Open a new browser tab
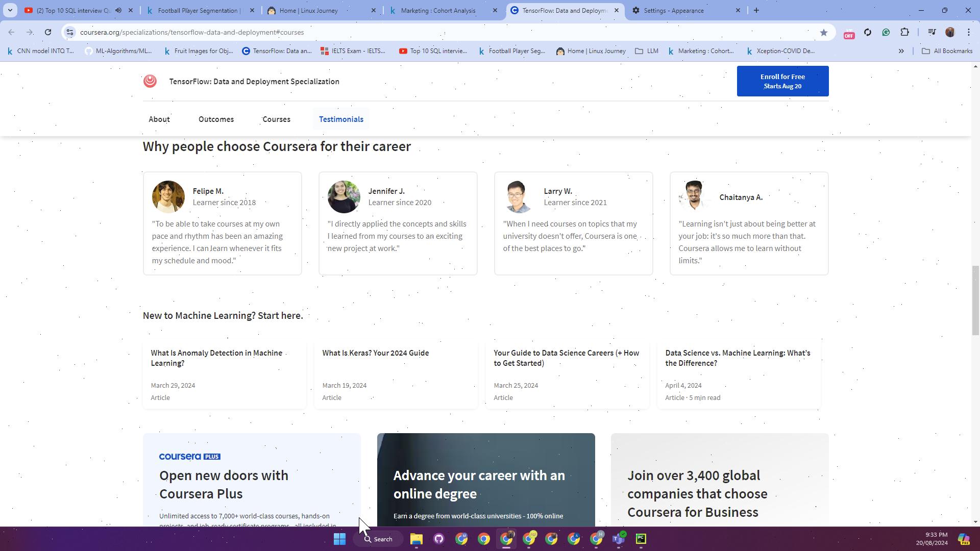This screenshot has width=980, height=551. point(756,10)
